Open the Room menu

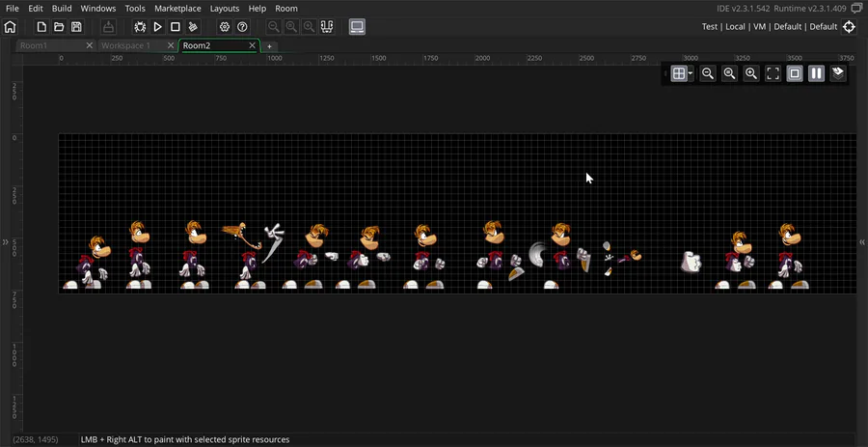point(286,9)
